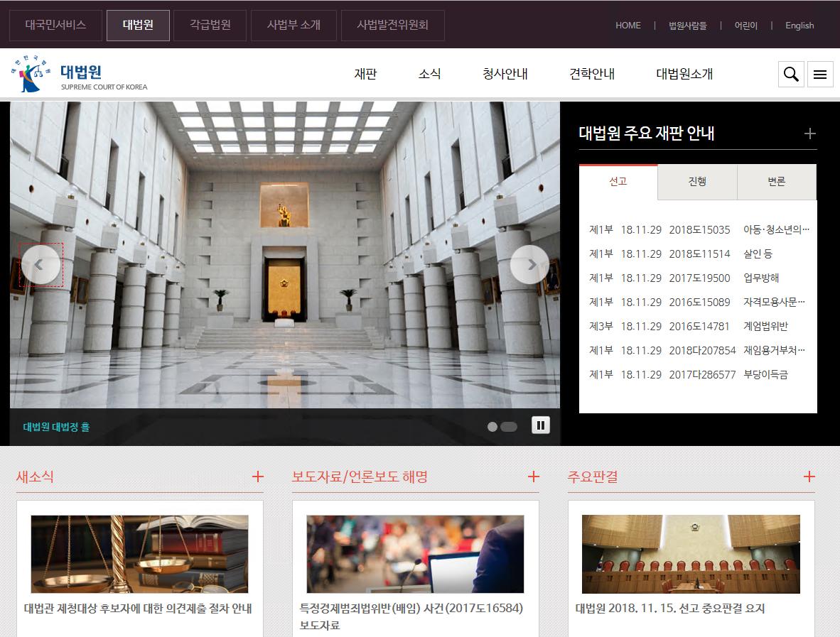Show the next banner slide
This screenshot has height=637, width=840.
tap(530, 264)
